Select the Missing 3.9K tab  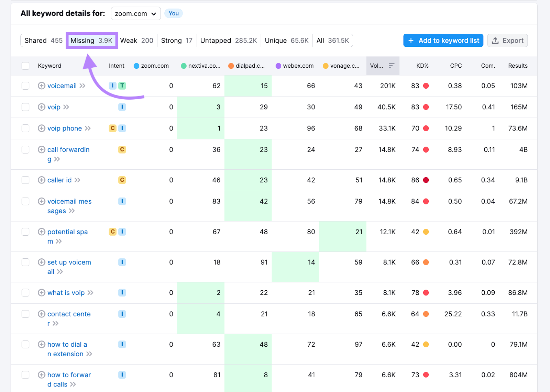coord(92,41)
